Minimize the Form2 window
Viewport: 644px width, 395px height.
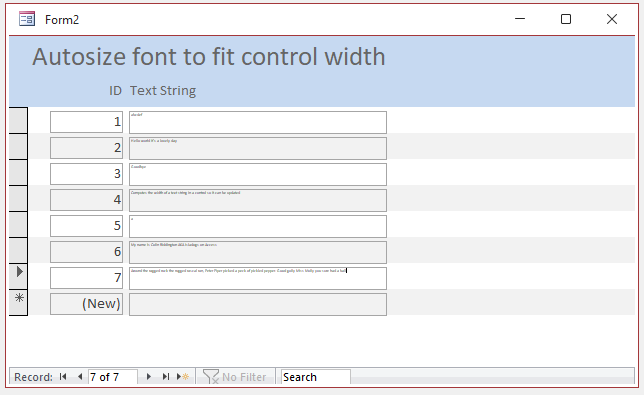[520, 19]
